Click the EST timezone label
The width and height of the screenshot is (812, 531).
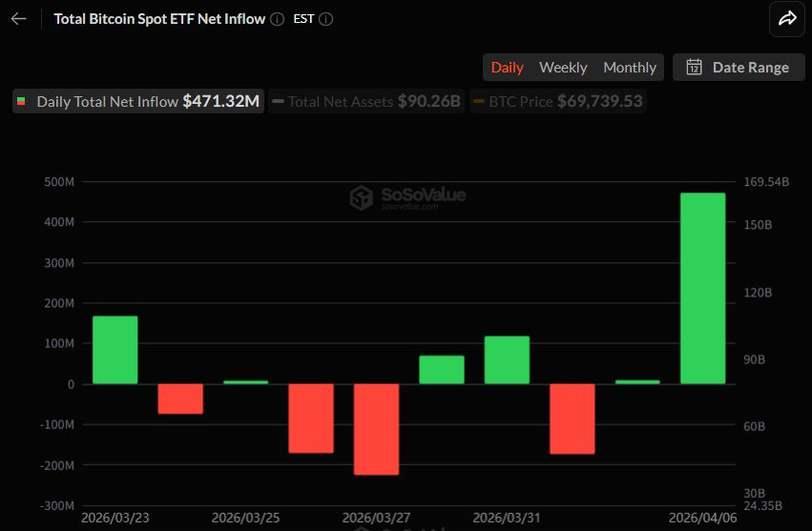click(303, 19)
